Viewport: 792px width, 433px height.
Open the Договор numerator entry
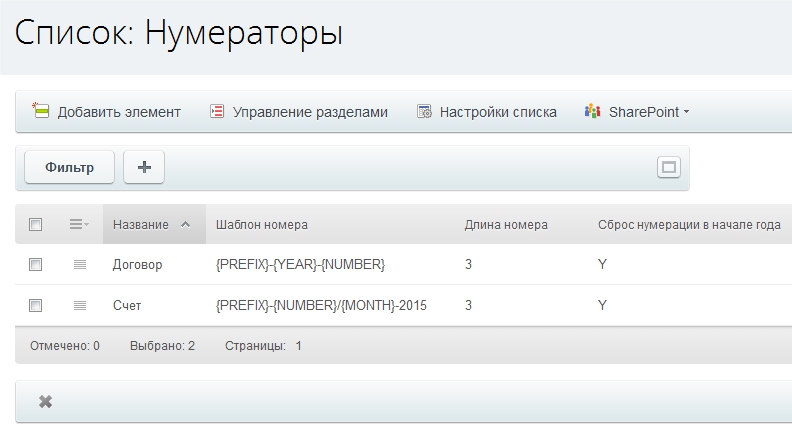click(137, 265)
